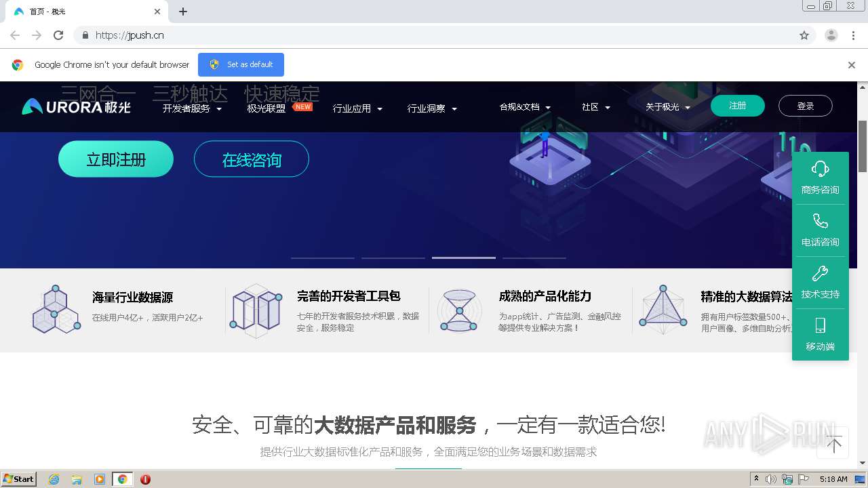Bookmark this page with the star
868x488 pixels.
point(804,35)
